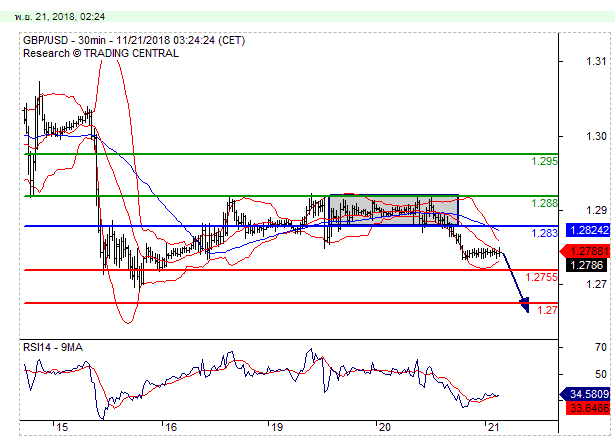Click the date text 'พ.ย. 21, 2018, 02:24'
615x446 pixels.
(60, 16)
